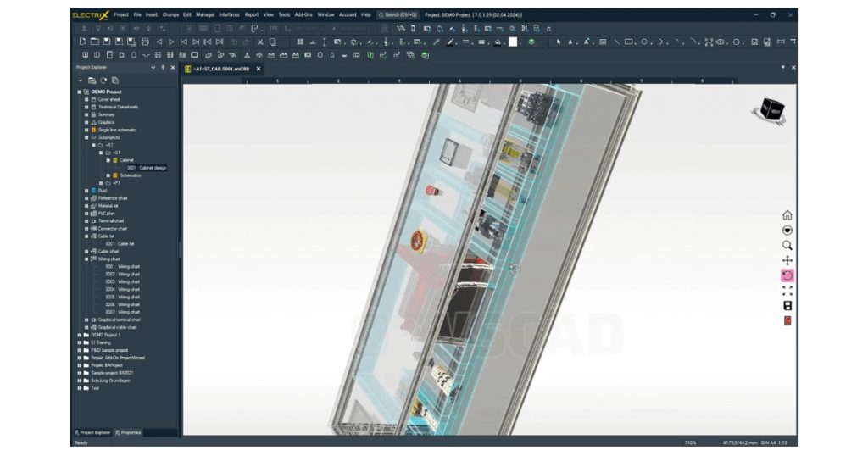This screenshot has width=868, height=456.
Task: Select the pointer arrow tool
Action: coord(559,42)
